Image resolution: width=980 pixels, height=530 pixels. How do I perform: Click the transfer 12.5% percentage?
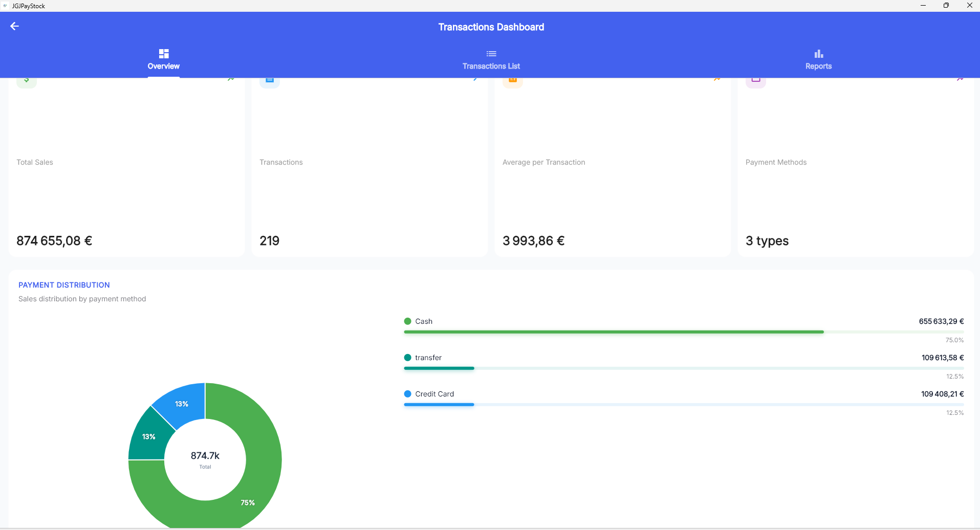(x=955, y=377)
